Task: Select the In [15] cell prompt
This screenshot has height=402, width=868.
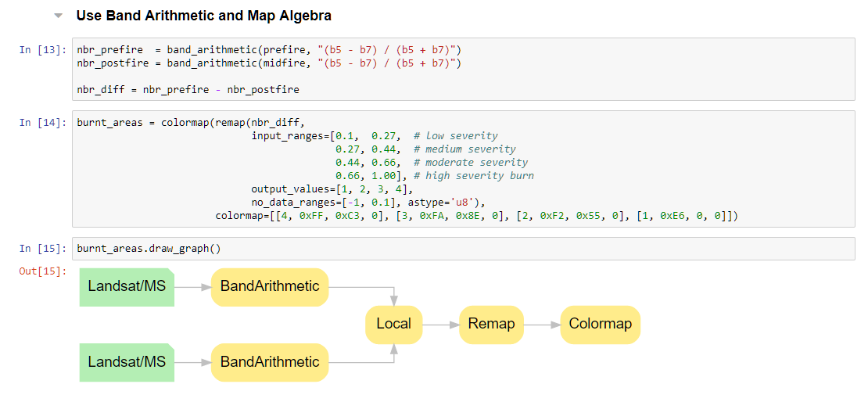Action: pos(41,249)
